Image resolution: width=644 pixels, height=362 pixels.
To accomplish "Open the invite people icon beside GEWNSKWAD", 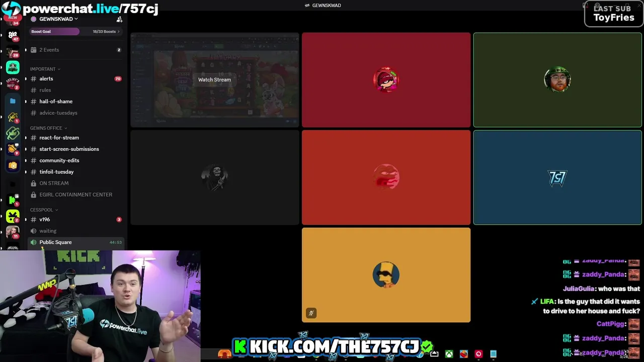I will click(x=119, y=19).
